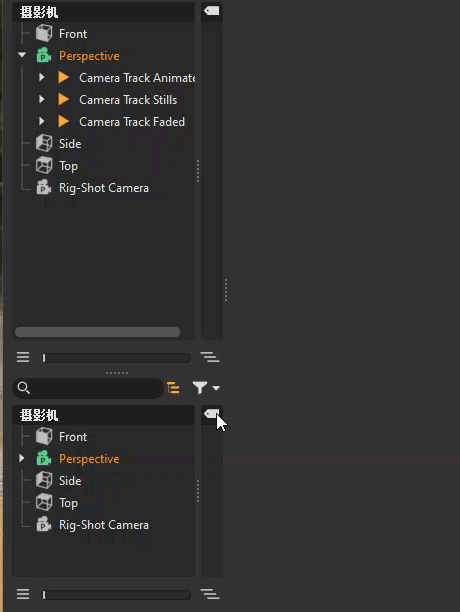Click the 摄影机 header of upper panel

[103, 12]
